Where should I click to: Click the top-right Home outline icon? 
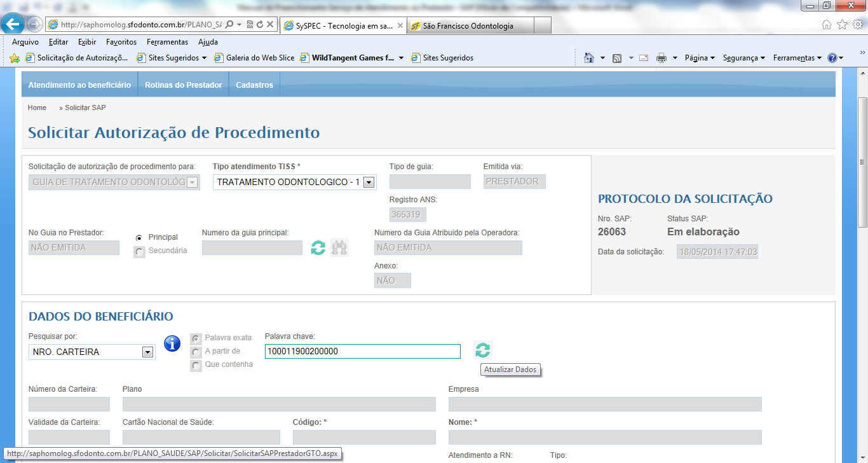(x=827, y=25)
